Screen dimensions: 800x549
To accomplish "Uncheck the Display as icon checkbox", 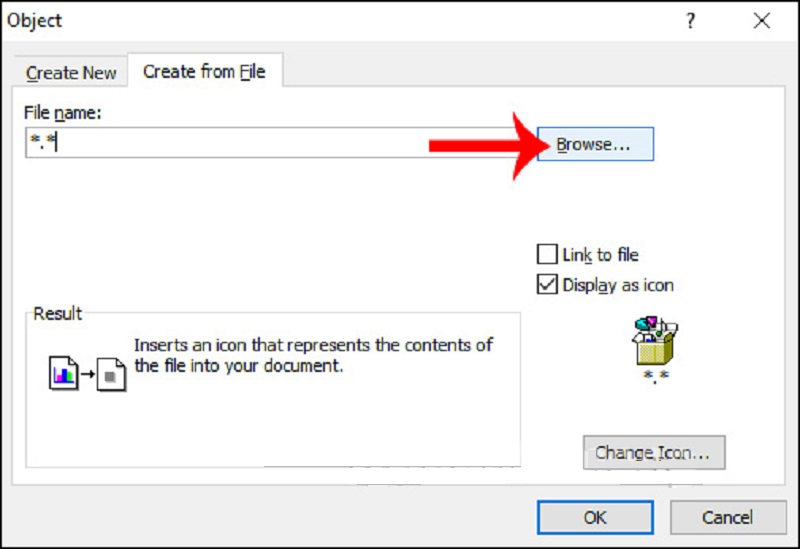I will 547,285.
